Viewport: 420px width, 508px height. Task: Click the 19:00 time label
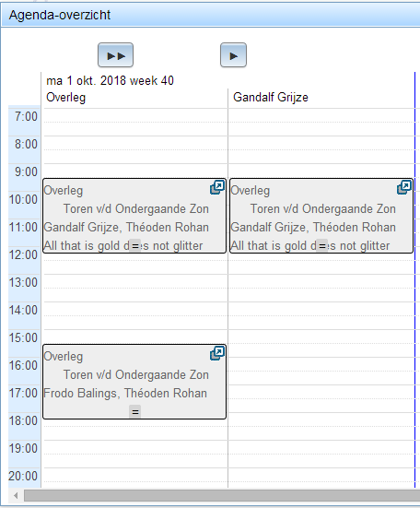coord(23,449)
